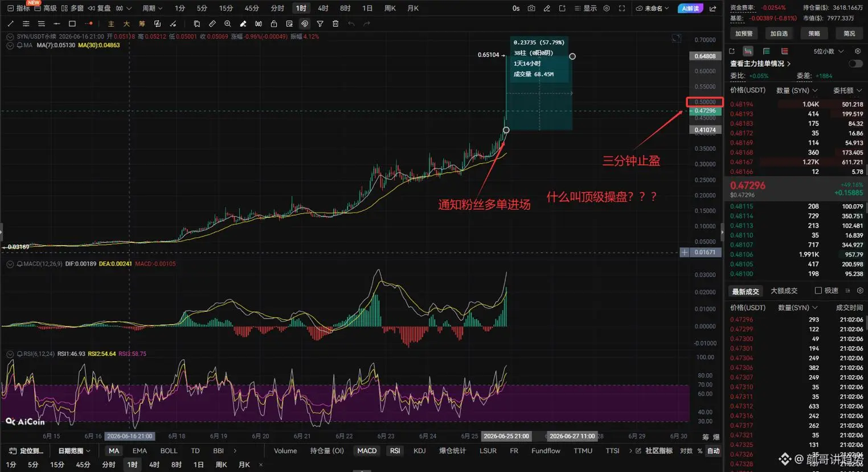
Task: Click the 简况 overview button
Action: point(849,34)
